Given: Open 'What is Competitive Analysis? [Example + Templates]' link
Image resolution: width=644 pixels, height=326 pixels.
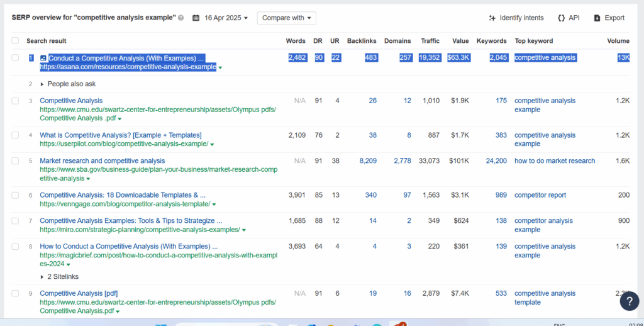Looking at the screenshot, I should tap(121, 135).
